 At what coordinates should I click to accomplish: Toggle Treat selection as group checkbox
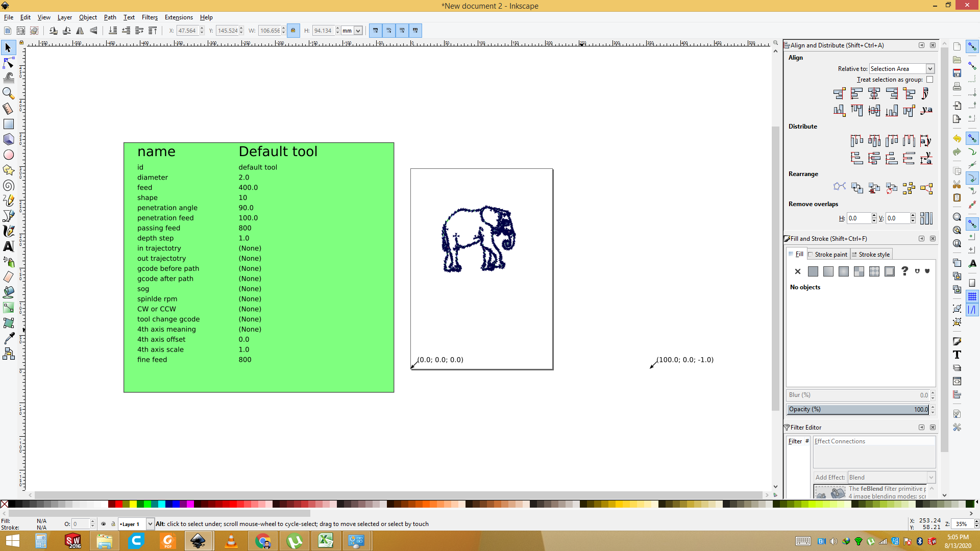click(929, 80)
